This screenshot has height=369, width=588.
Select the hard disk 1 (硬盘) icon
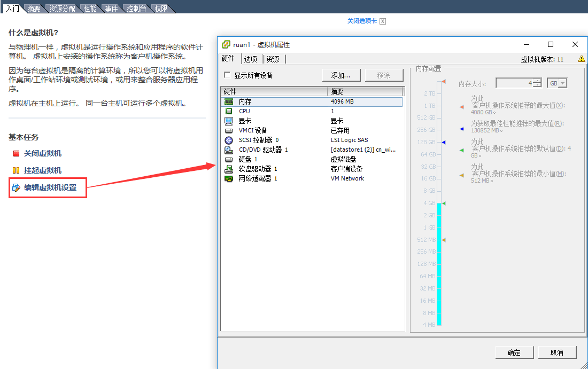(x=229, y=159)
